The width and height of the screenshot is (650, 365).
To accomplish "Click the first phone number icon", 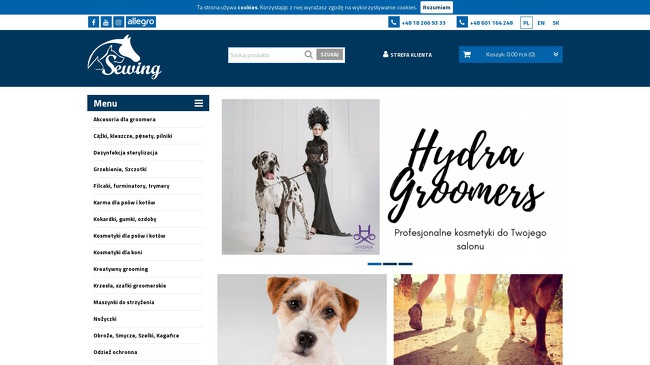I will 394,22.
